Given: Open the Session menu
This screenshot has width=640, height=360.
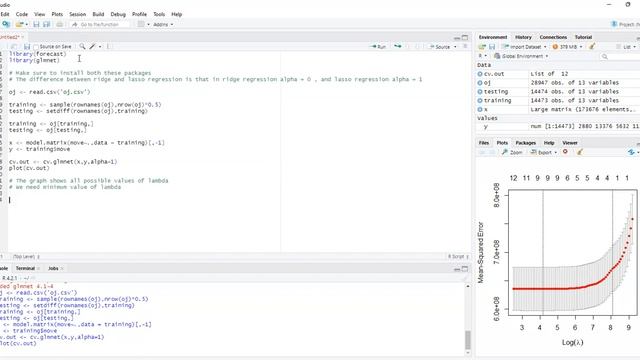Looking at the screenshot, I should [x=78, y=14].
